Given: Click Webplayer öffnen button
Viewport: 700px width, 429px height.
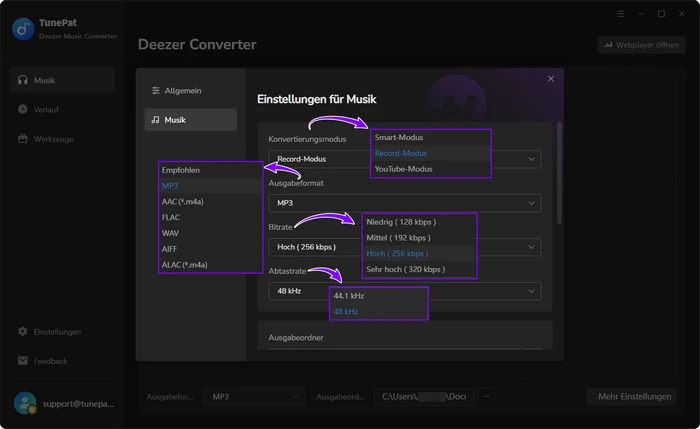Looking at the screenshot, I should tap(641, 45).
